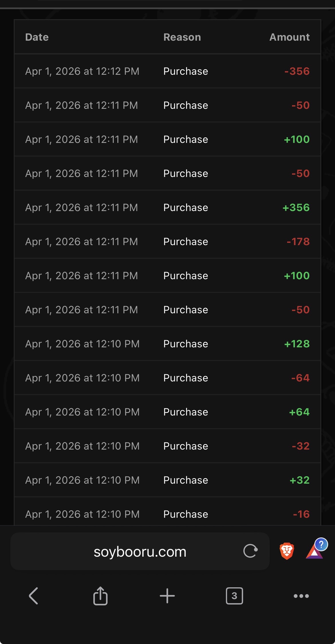
Task: Open Brave Rewards triangle icon
Action: click(x=314, y=552)
